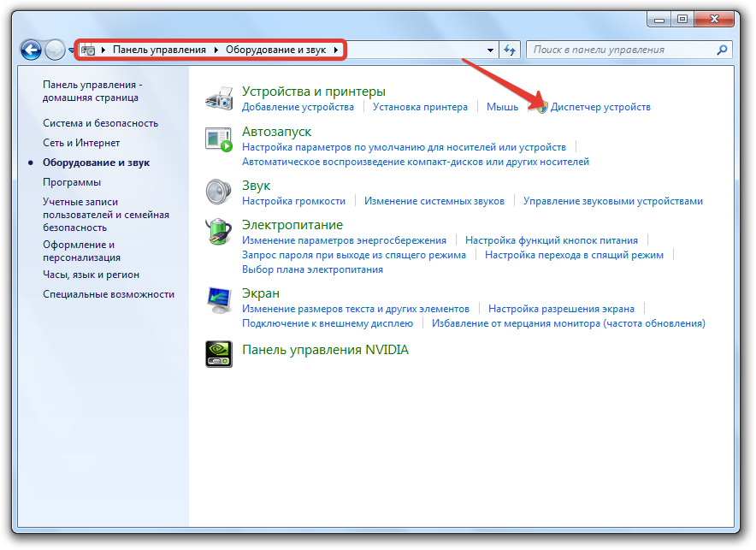Click the Display (Экран) monitor icon

click(219, 300)
